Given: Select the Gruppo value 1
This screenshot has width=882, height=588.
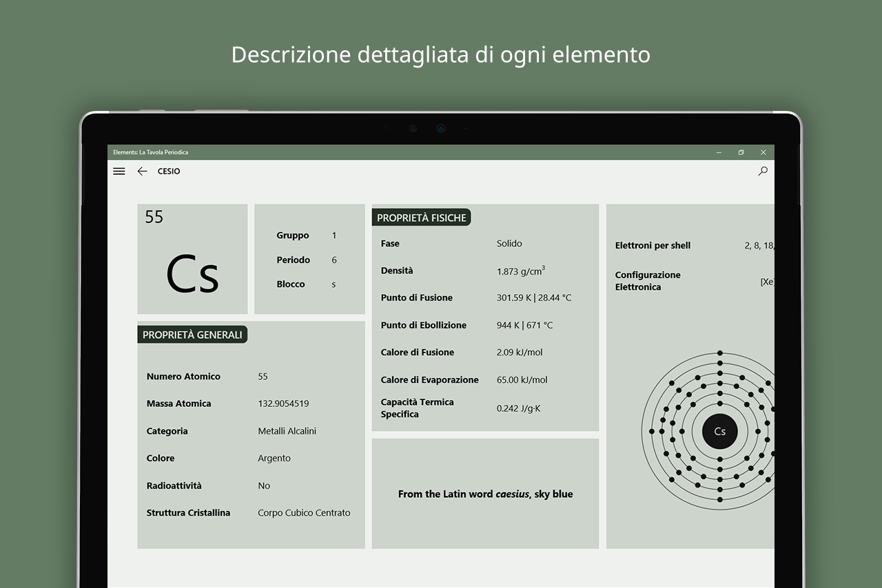Looking at the screenshot, I should [x=334, y=235].
